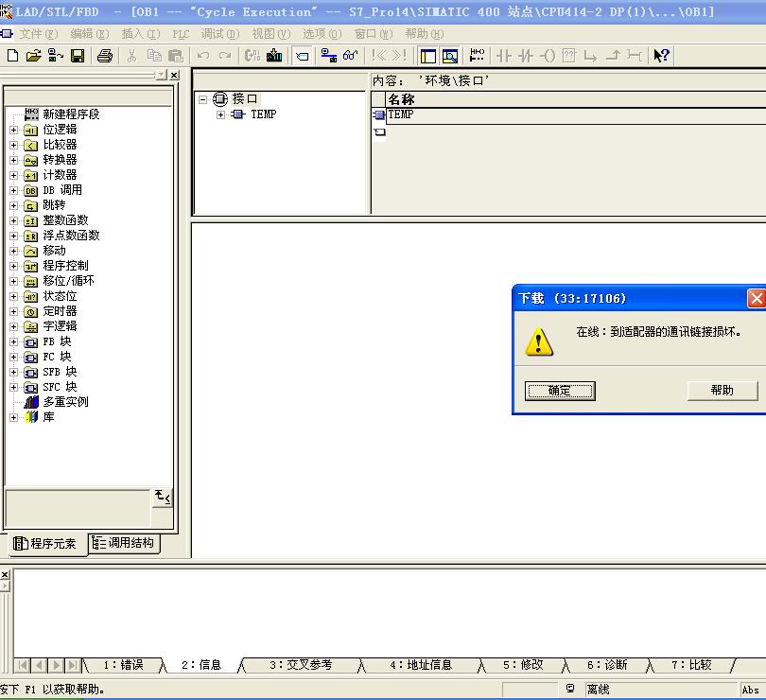766x700 pixels.
Task: Click the New file toolbar icon
Action: (12, 56)
